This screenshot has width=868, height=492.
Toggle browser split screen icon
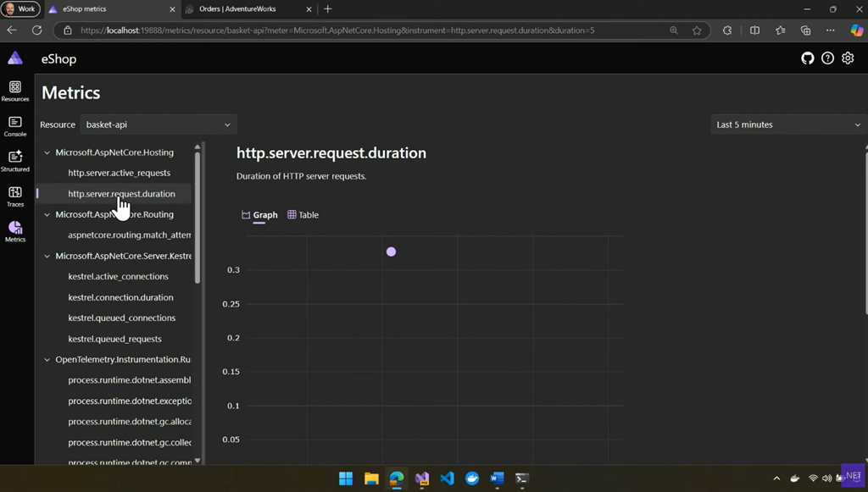click(754, 30)
